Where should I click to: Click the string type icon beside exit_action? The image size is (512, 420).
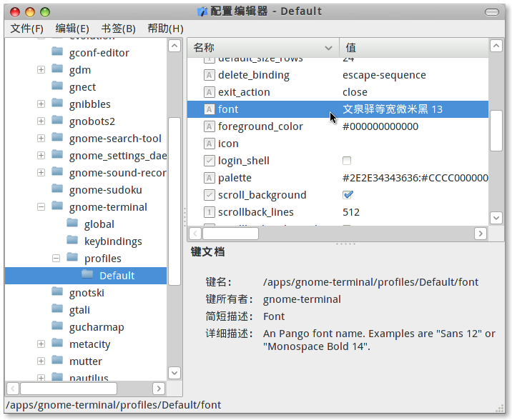point(209,92)
